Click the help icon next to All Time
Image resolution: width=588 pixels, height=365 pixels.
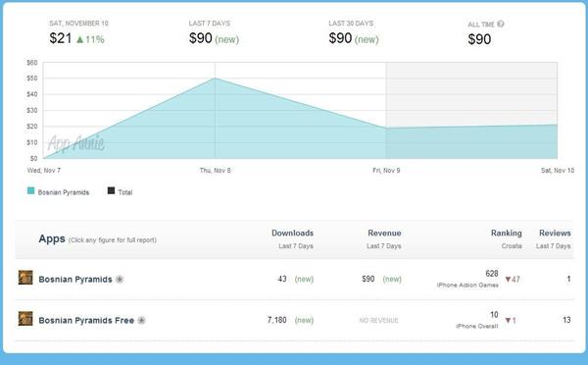click(x=500, y=24)
